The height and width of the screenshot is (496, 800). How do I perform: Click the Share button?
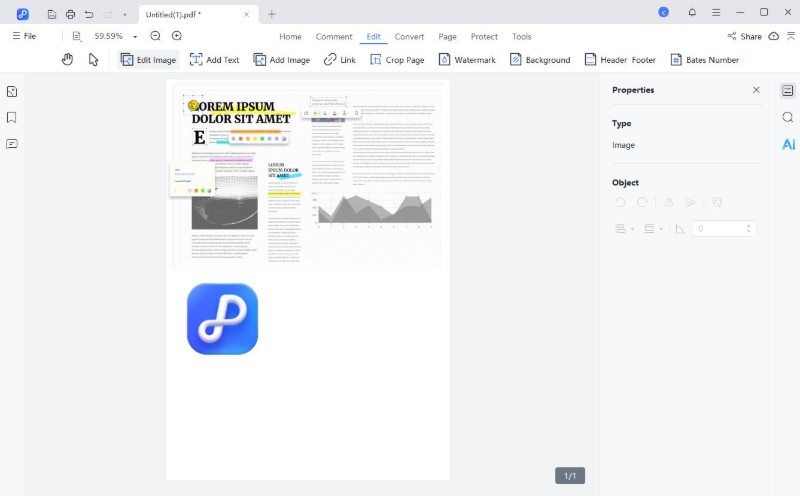744,36
